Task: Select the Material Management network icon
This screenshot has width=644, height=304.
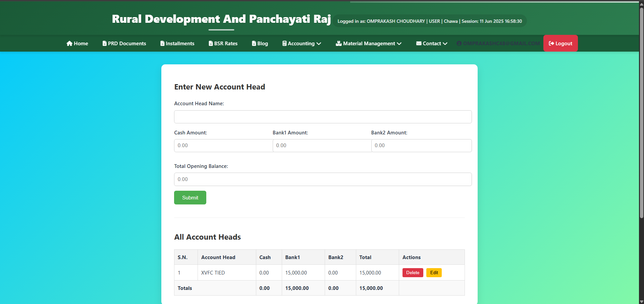Action: [338, 43]
